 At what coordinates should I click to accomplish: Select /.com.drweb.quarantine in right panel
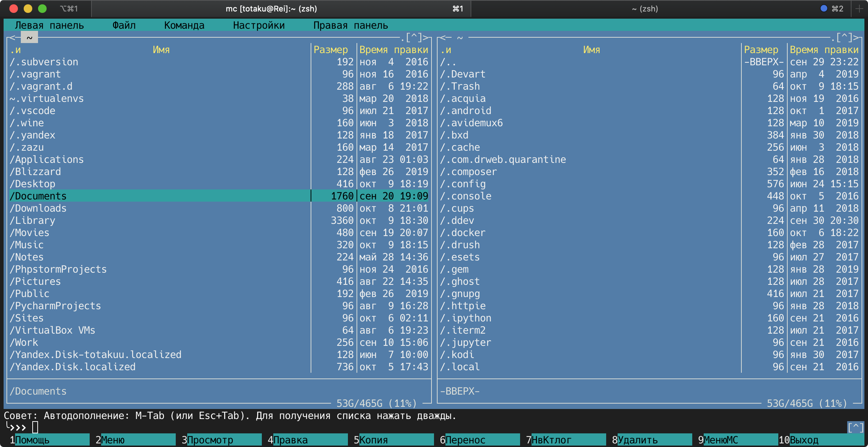(649, 160)
